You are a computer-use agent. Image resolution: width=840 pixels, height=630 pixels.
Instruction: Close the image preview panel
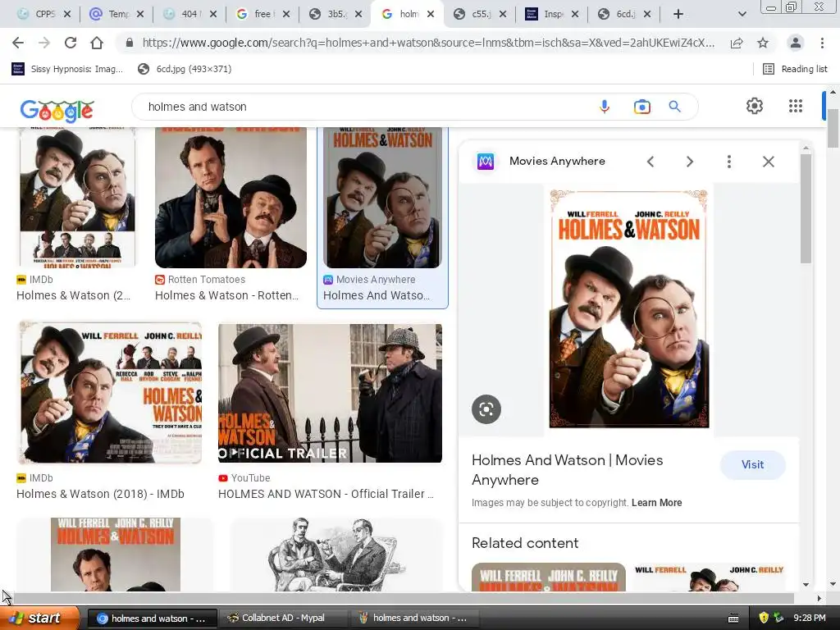(768, 162)
